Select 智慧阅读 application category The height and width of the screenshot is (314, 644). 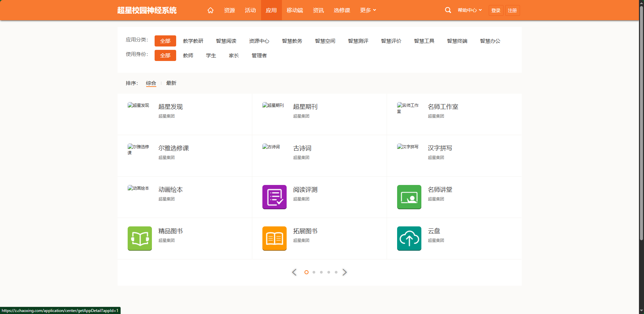[x=226, y=41]
